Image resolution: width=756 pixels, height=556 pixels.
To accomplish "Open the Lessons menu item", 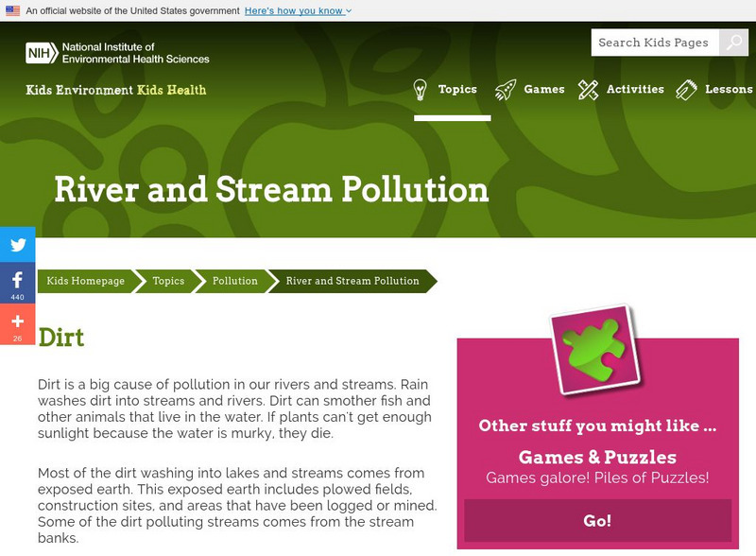I will pos(729,90).
